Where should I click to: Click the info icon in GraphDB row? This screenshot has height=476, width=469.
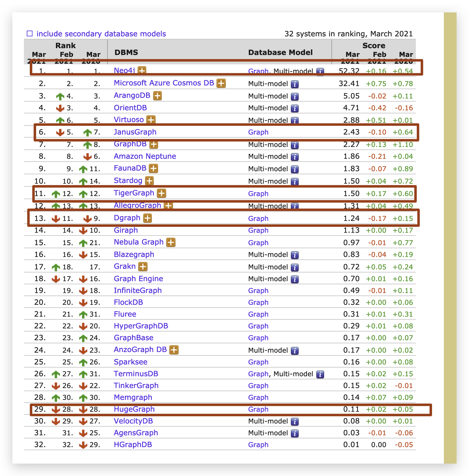pos(295,145)
